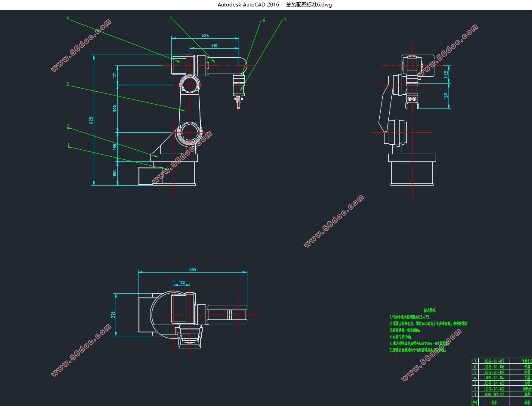The image size is (532, 406).
Task: Click the 270 width dimension text
Action: coord(113,314)
